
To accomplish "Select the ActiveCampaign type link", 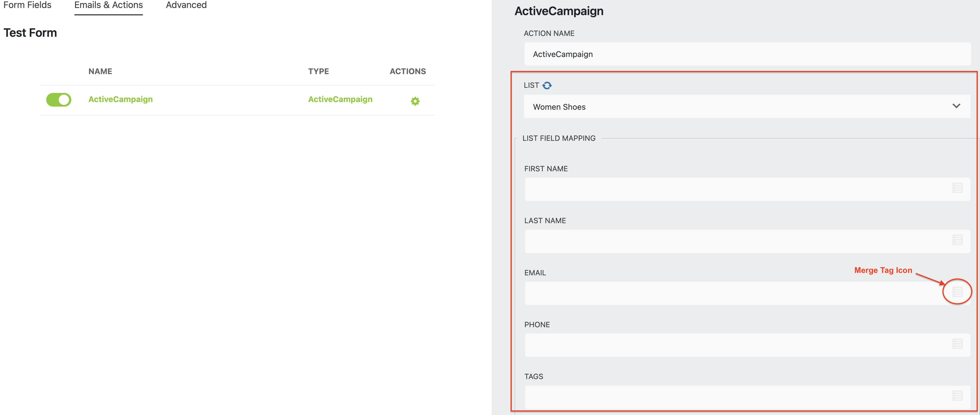I will pos(340,99).
